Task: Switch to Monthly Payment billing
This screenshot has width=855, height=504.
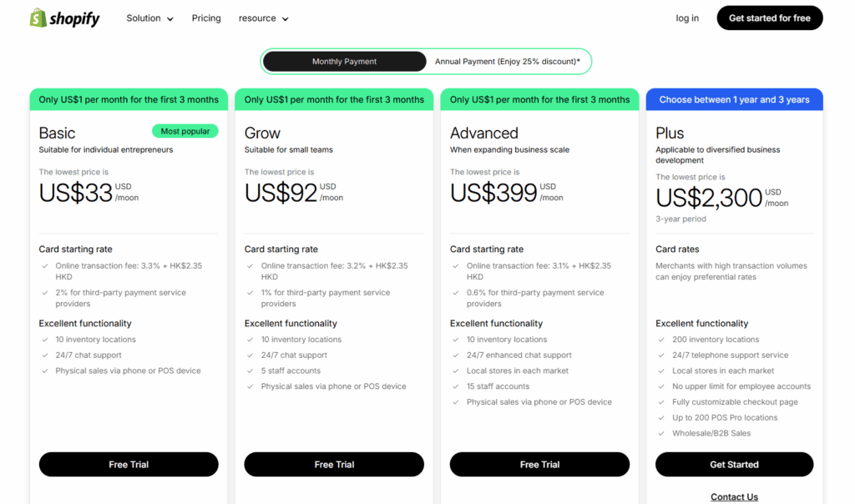Action: coord(344,62)
